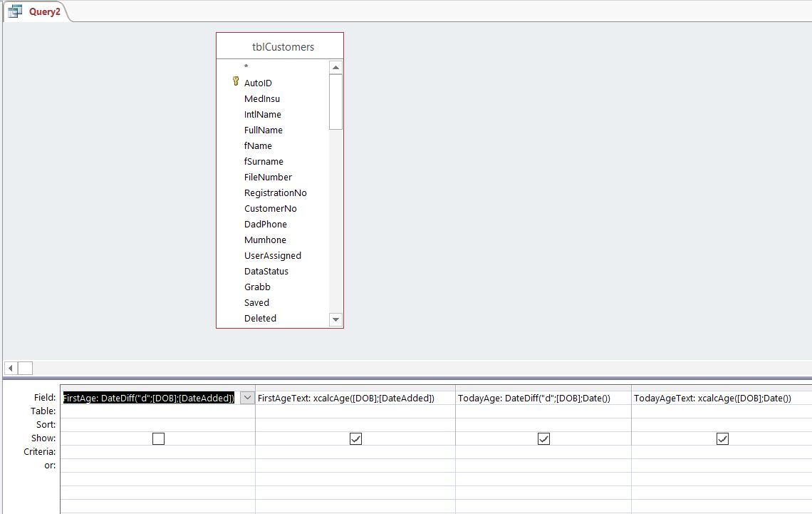
Task: Select the FileNumber field
Action: tap(268, 178)
